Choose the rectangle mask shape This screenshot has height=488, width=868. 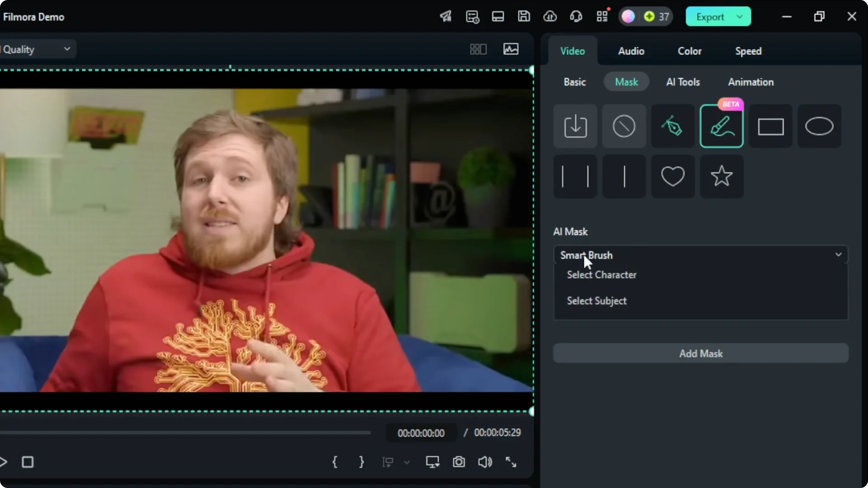(x=770, y=127)
